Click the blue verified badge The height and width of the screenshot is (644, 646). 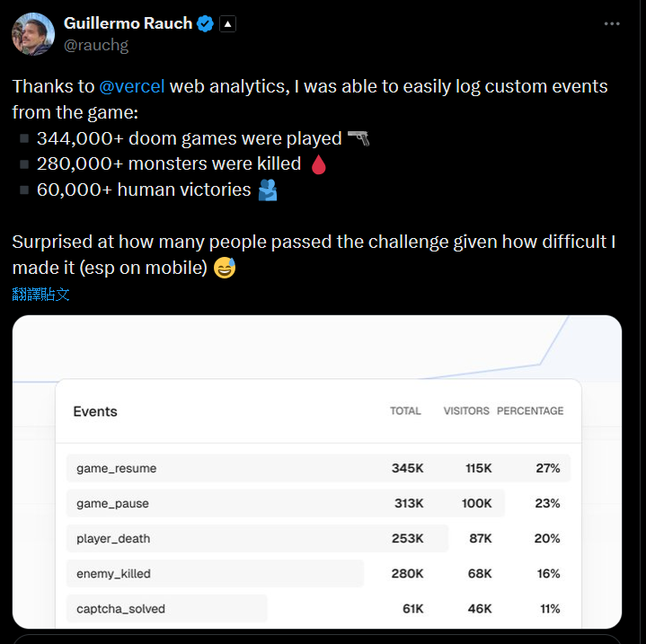click(206, 24)
